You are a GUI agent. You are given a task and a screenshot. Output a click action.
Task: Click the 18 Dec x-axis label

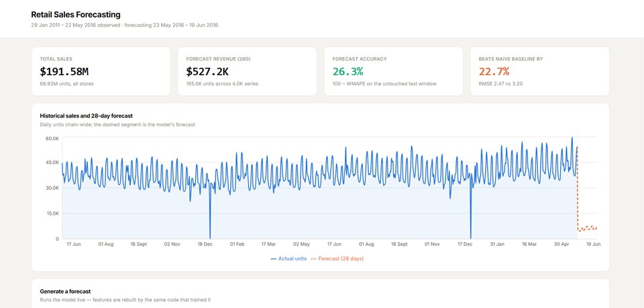205,244
